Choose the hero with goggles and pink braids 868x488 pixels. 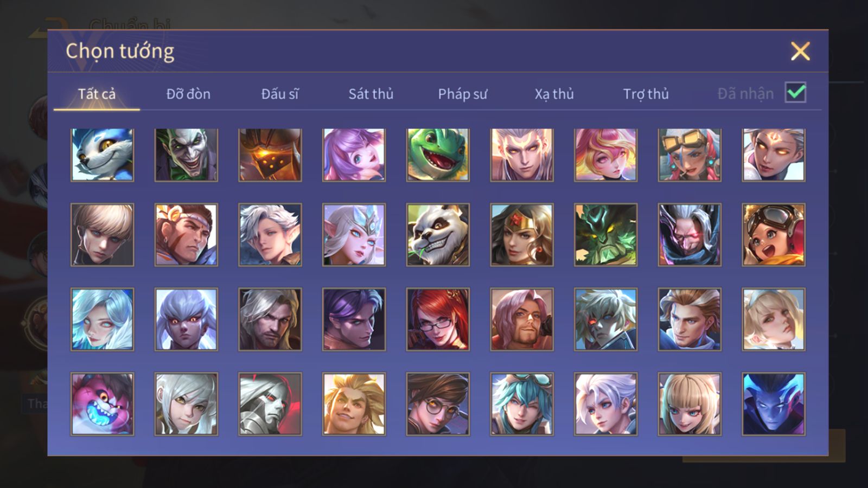click(x=690, y=155)
